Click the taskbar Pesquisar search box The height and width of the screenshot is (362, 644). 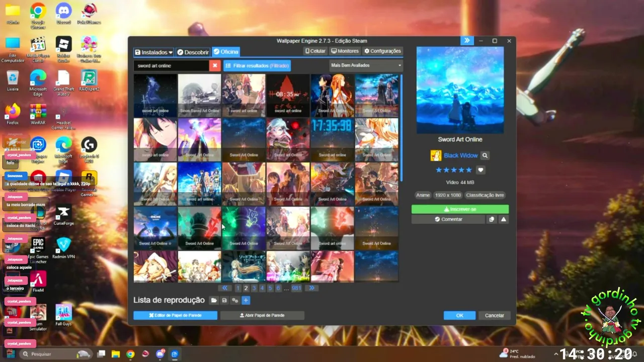(55, 354)
